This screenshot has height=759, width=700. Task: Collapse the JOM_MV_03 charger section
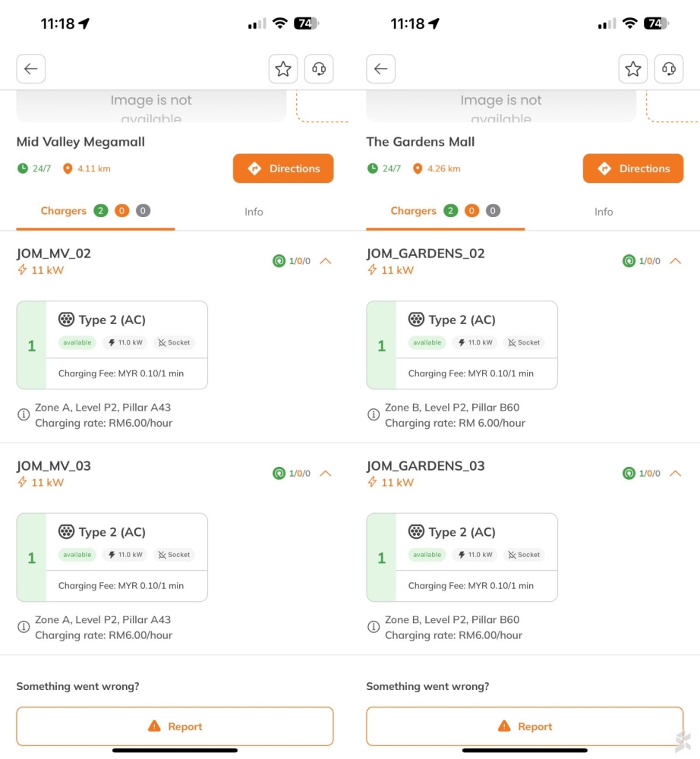326,474
